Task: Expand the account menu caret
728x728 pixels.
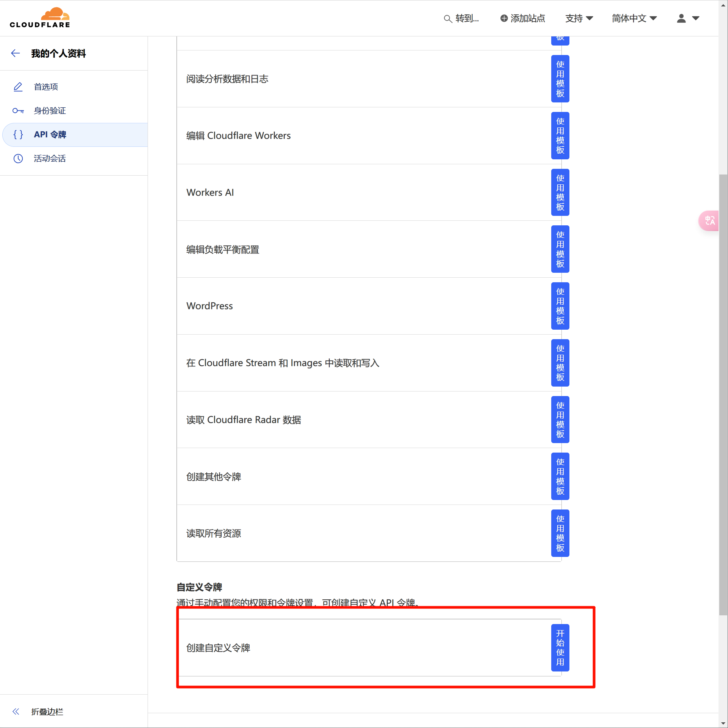Action: 696,18
